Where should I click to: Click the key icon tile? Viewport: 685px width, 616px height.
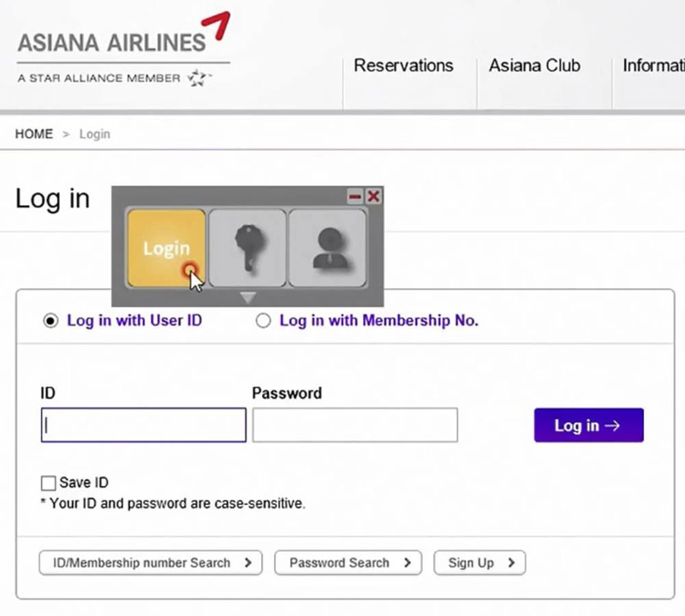tap(247, 247)
